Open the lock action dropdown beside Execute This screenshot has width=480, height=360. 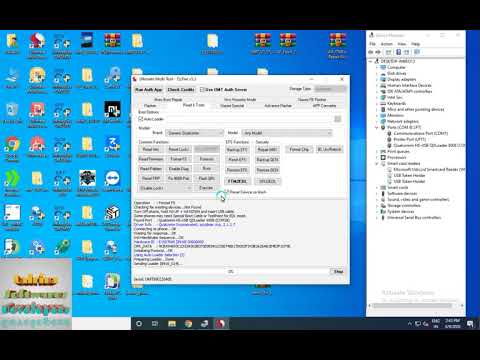click(166, 188)
